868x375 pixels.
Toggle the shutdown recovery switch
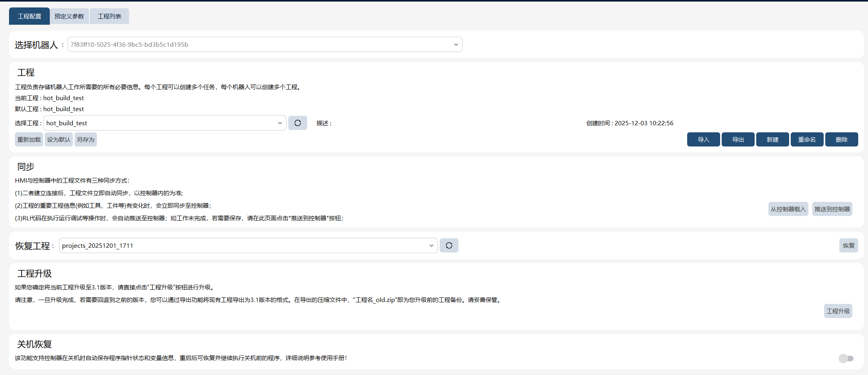point(846,358)
